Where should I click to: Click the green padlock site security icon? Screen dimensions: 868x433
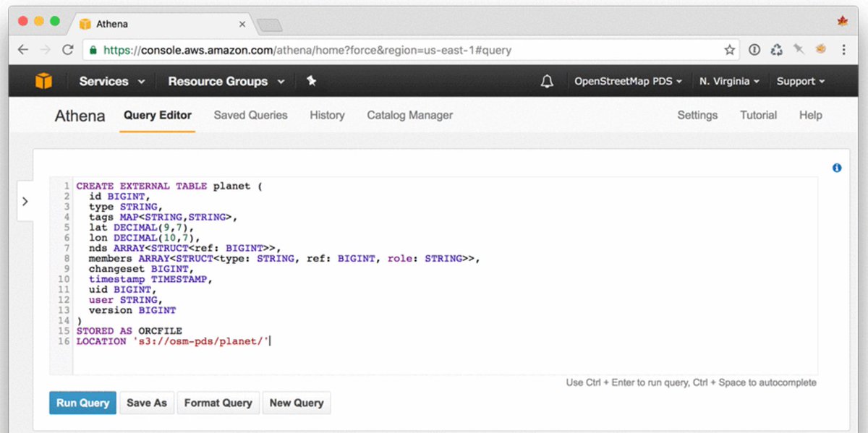[92, 51]
